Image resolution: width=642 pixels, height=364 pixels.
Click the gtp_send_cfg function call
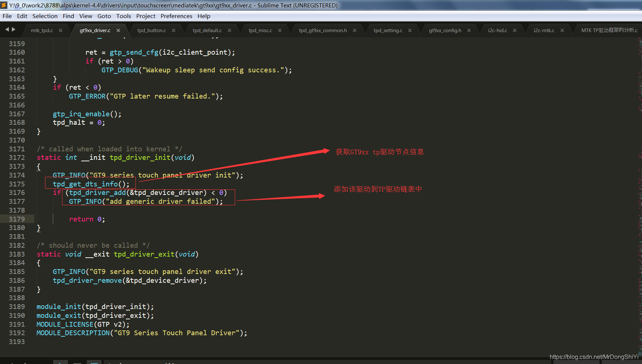[134, 52]
